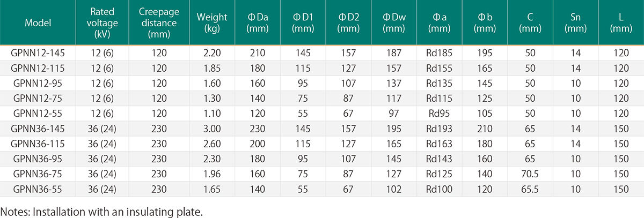Click the GPNN12-55 model name

pyautogui.click(x=38, y=114)
